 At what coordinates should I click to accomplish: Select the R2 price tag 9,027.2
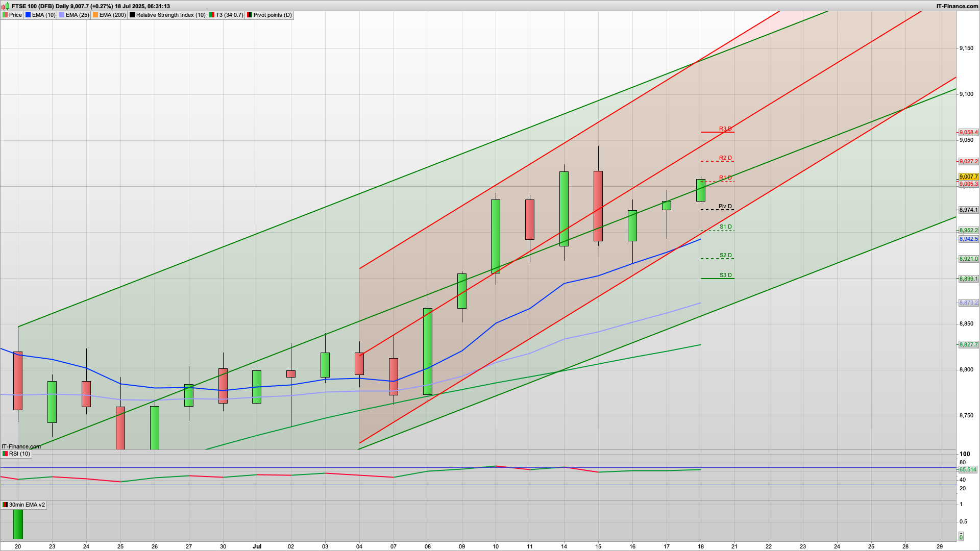(x=968, y=161)
